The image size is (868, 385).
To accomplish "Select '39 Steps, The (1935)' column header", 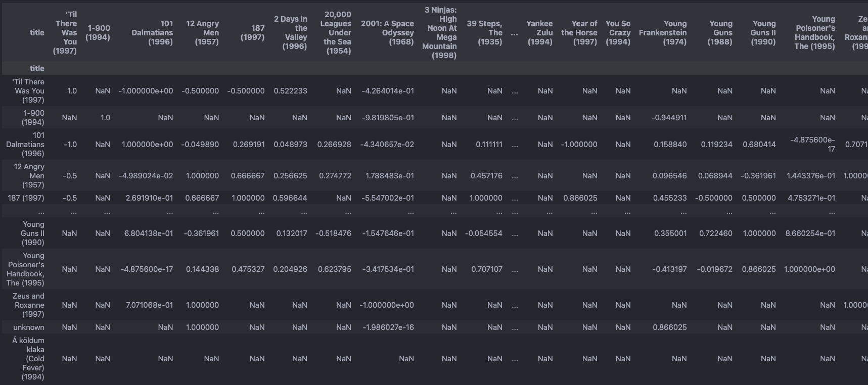I will [484, 33].
